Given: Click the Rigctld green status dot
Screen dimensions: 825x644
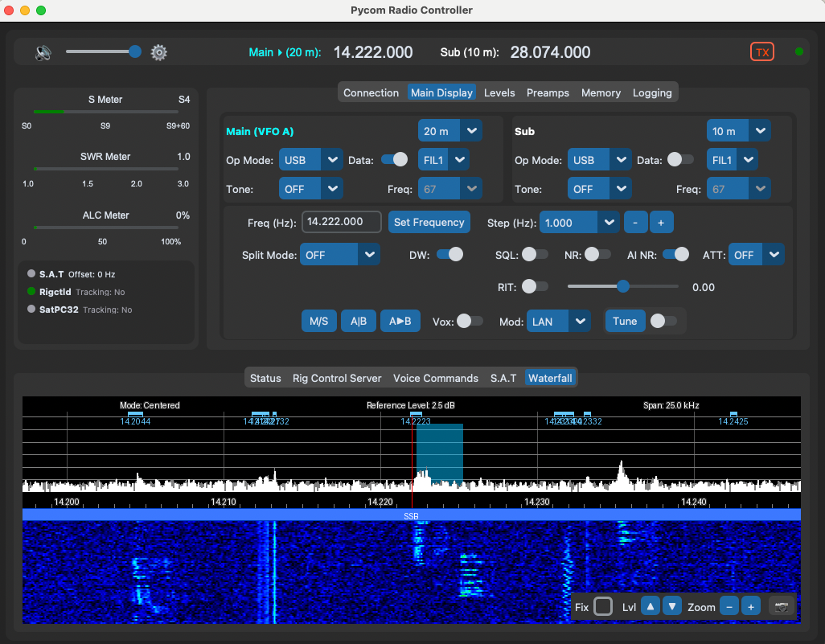Looking at the screenshot, I should point(31,292).
